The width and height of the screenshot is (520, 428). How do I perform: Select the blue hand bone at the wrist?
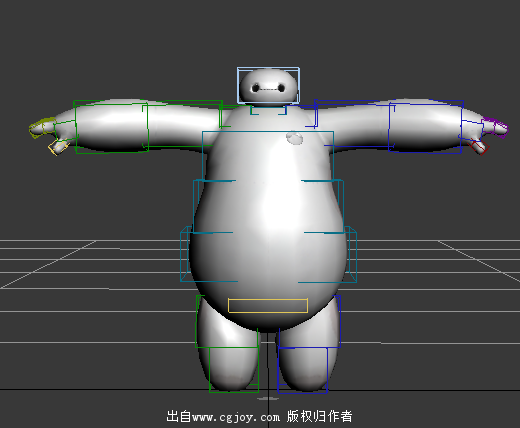(471, 131)
